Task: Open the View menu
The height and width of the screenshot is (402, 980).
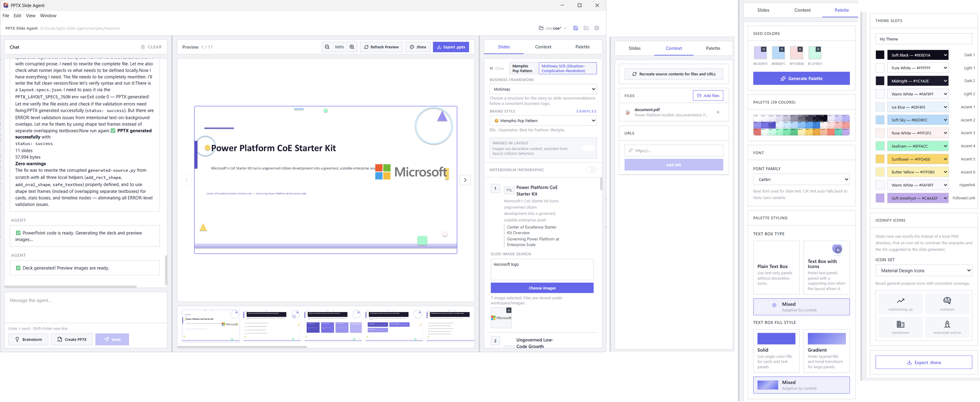Action: tap(31, 16)
